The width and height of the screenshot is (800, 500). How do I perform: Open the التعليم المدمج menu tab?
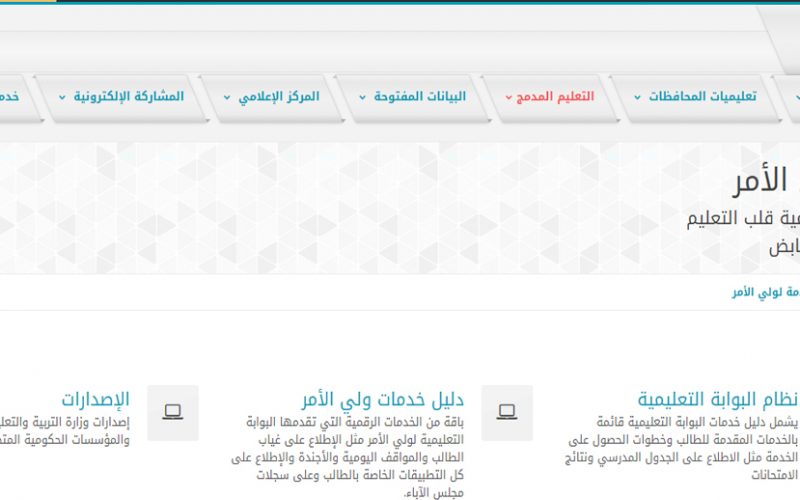tap(550, 97)
